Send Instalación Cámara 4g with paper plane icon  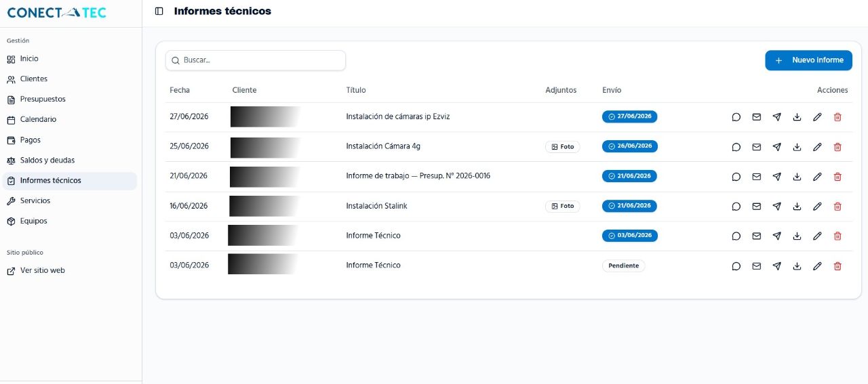tap(776, 147)
